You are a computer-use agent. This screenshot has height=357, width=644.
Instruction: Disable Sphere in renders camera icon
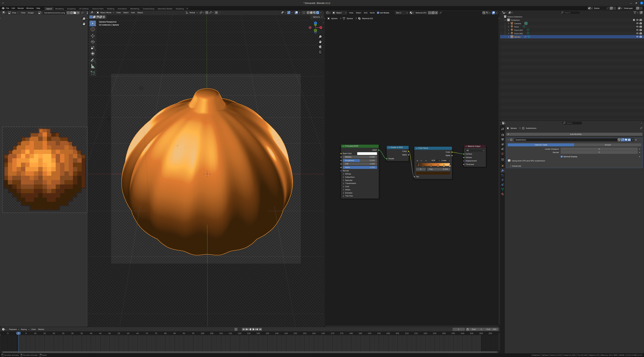click(641, 37)
